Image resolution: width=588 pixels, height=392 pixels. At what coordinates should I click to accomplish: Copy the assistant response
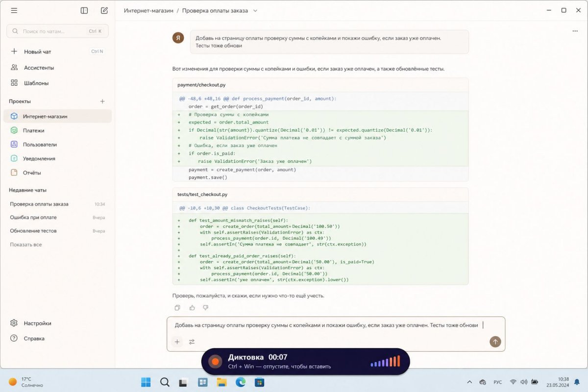(x=177, y=308)
